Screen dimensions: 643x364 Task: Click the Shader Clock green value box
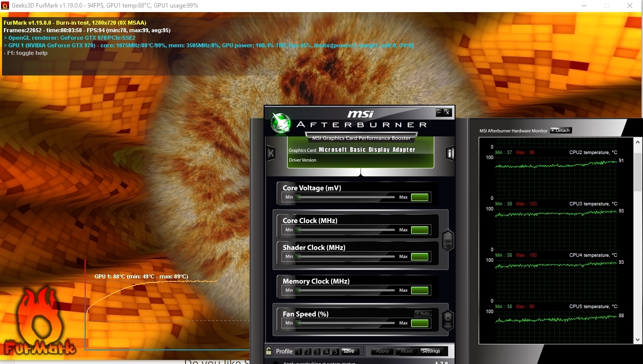420,256
